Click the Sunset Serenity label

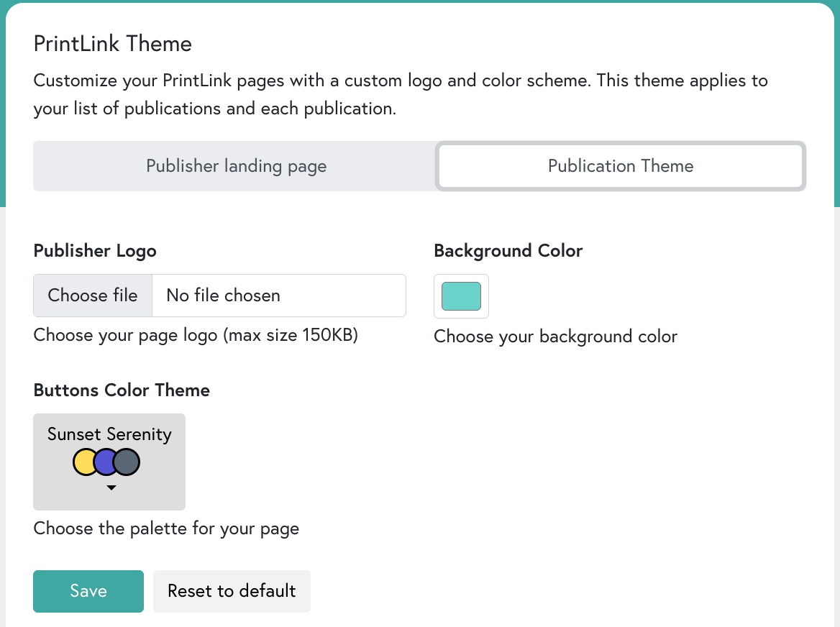[x=109, y=434]
